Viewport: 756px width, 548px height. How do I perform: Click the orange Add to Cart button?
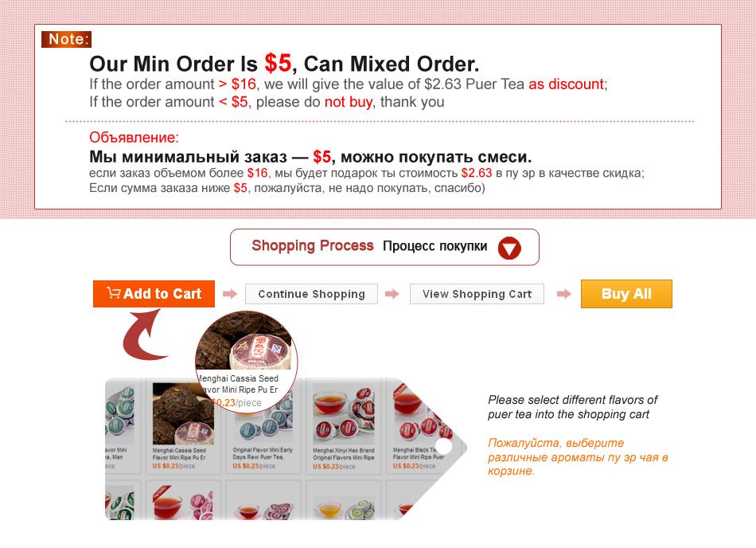click(x=154, y=293)
